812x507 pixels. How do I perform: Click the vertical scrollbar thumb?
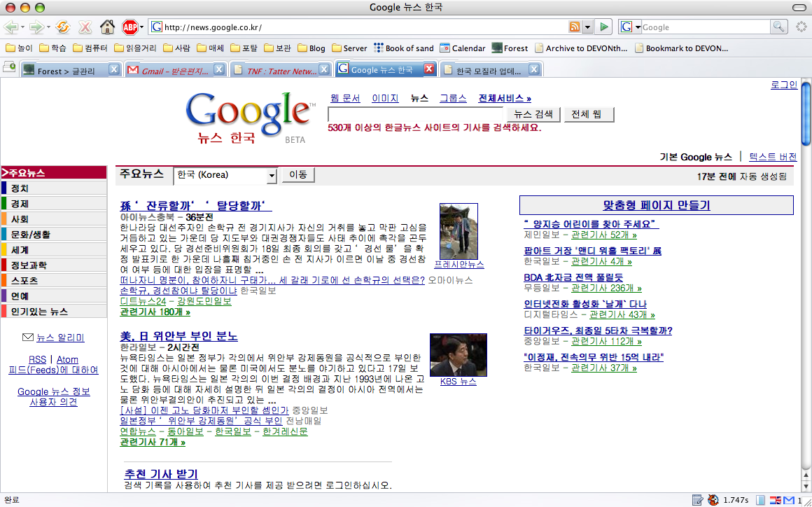806,113
